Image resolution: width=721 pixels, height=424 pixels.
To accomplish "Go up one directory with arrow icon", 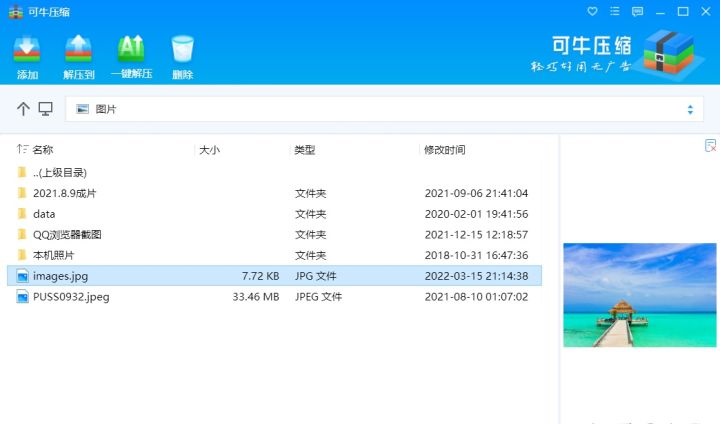I will tap(23, 109).
